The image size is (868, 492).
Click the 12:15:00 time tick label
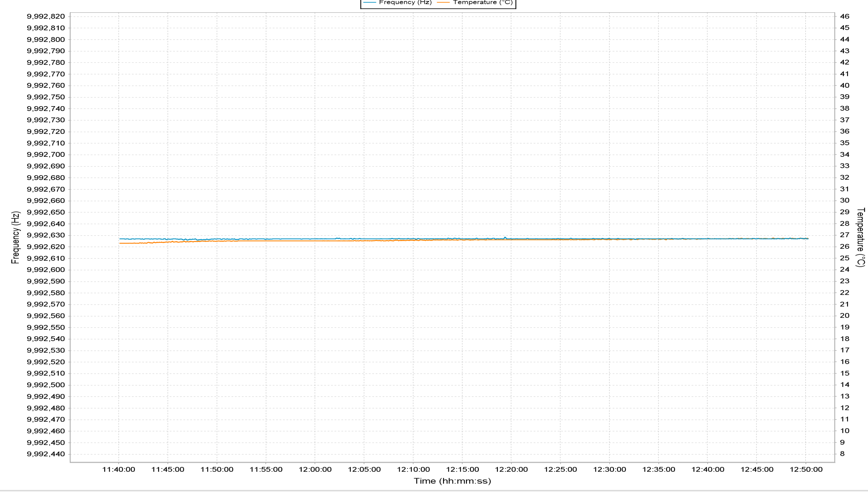click(x=462, y=469)
